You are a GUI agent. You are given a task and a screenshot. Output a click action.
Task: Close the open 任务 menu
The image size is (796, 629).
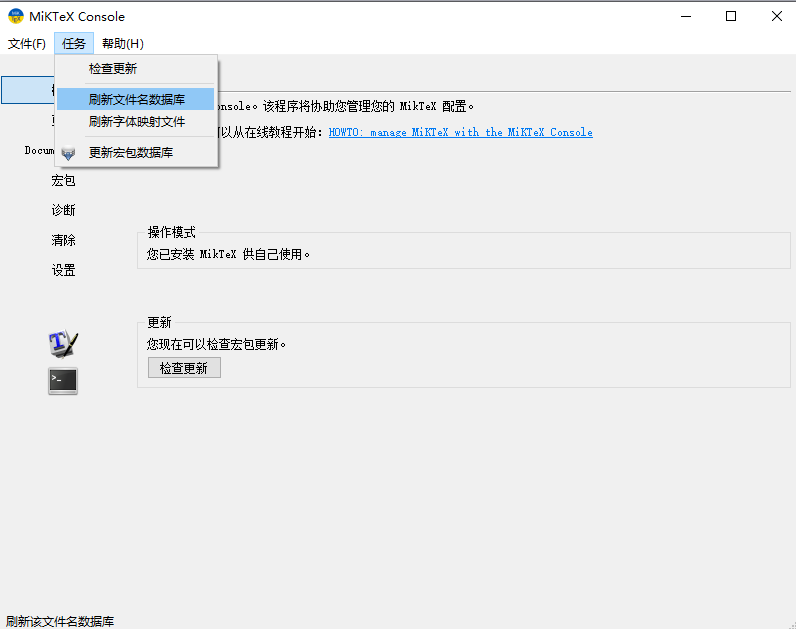click(x=74, y=44)
